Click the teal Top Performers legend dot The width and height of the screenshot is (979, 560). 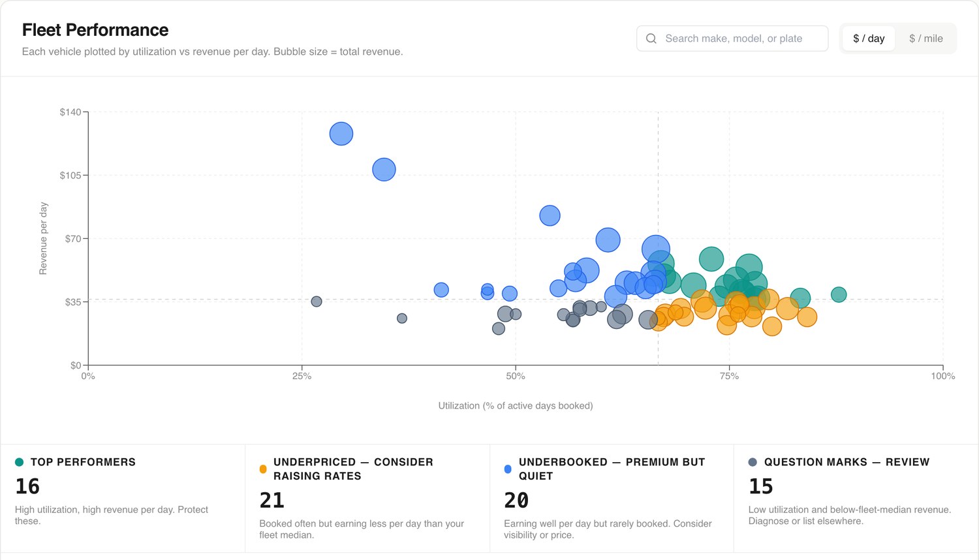tap(19, 462)
